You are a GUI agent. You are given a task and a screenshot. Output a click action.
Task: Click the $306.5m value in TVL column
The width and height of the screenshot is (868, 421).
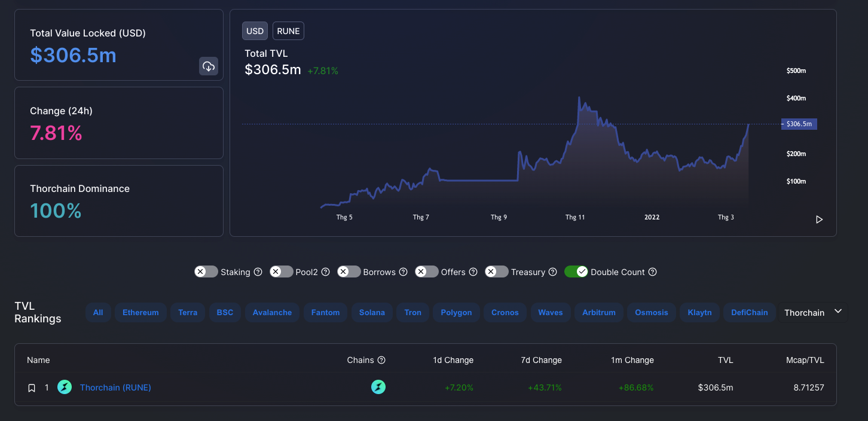point(716,388)
